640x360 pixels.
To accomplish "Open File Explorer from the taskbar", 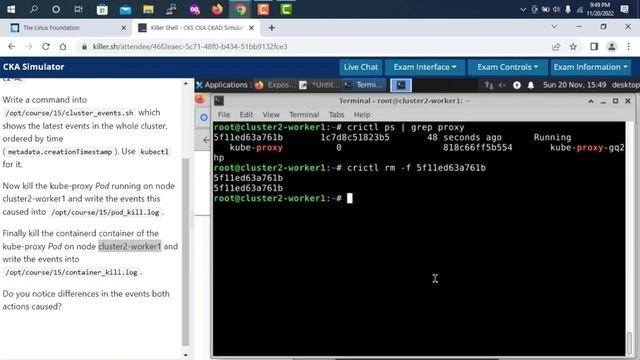I will coord(148,9).
